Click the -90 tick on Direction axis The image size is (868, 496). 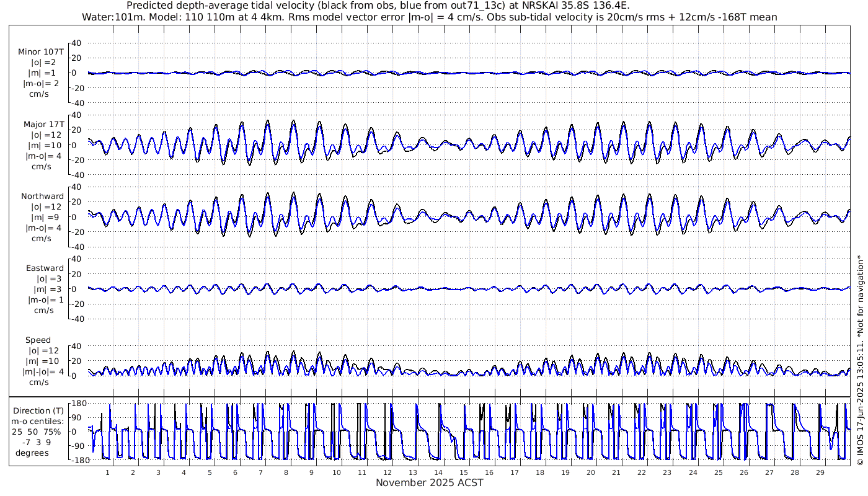[77, 446]
